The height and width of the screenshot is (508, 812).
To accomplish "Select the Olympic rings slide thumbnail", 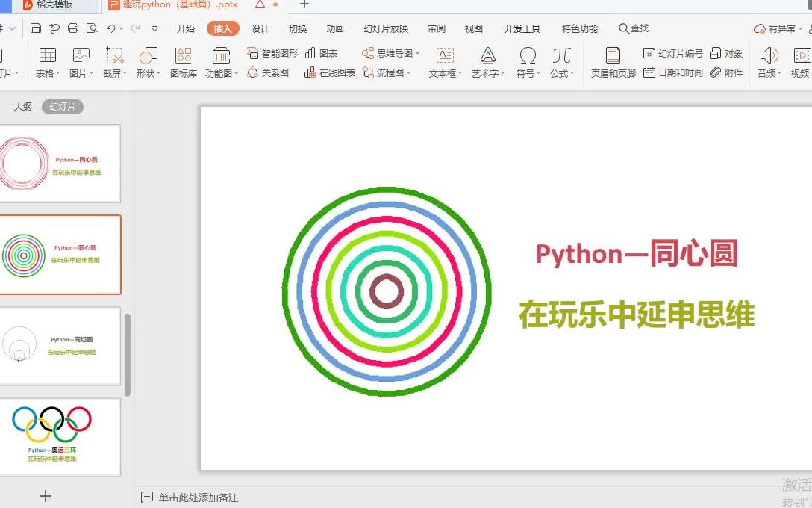I will 60,436.
